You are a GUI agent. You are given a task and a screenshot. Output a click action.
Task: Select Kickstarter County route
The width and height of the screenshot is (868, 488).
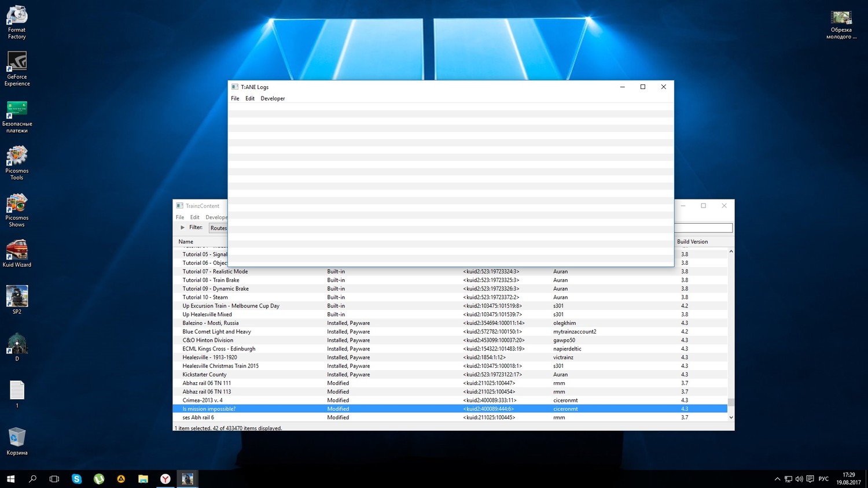[450, 375]
